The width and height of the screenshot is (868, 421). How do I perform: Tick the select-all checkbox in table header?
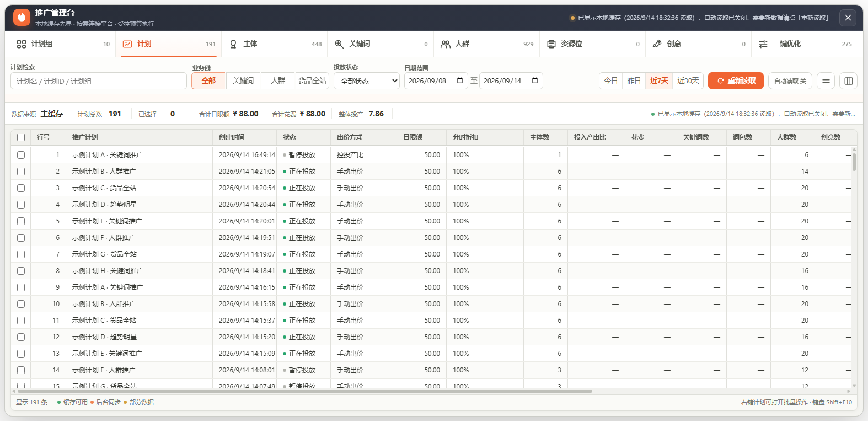[21, 137]
